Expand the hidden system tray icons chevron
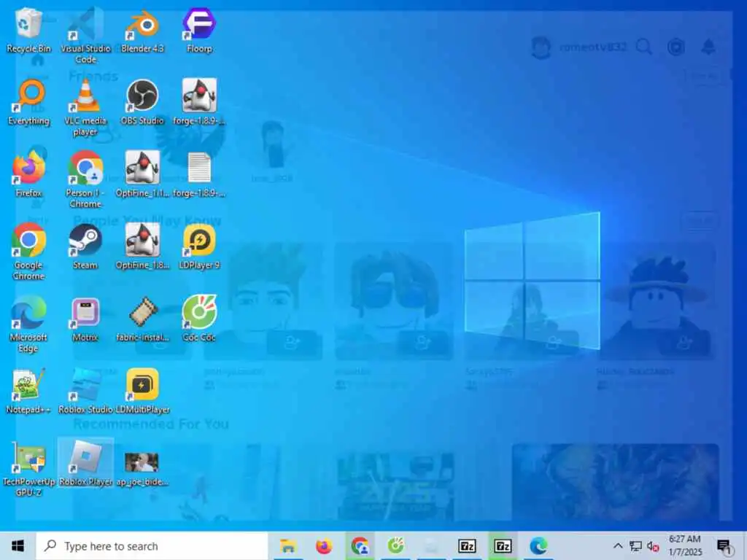 [618, 545]
